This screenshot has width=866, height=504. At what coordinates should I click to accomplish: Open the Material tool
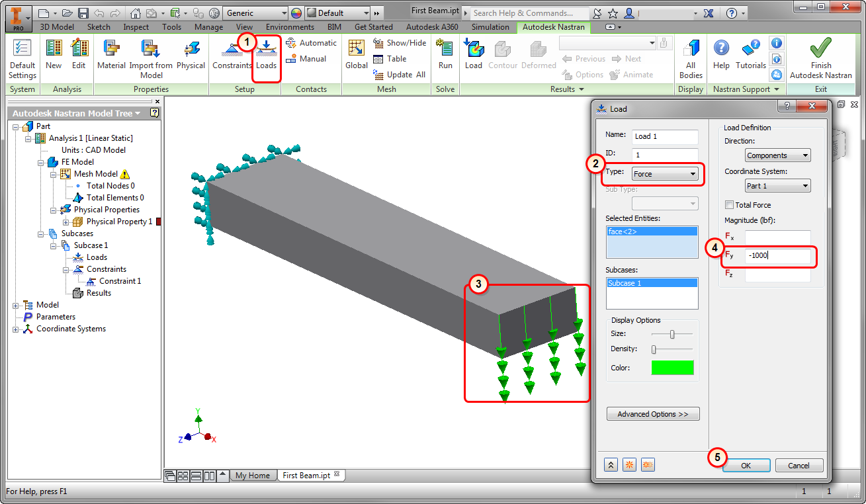tap(111, 54)
